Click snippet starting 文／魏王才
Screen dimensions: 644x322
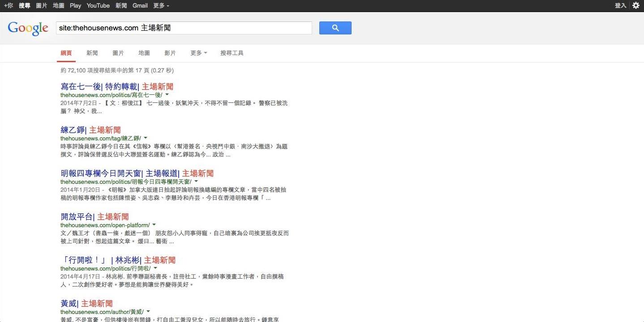[x=175, y=237]
